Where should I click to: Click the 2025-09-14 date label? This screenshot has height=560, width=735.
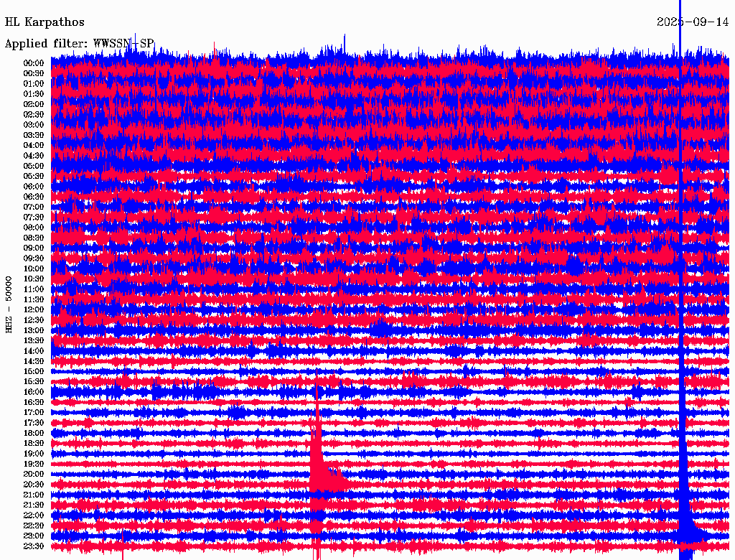tap(692, 22)
